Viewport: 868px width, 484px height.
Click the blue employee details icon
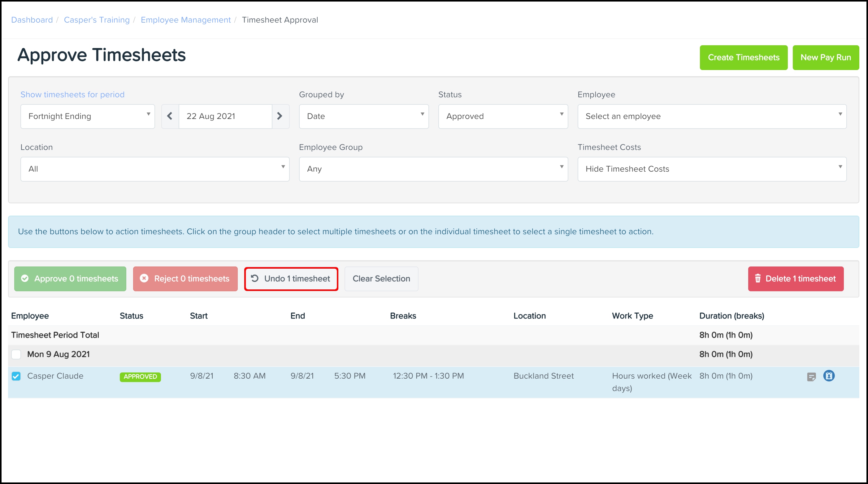(x=829, y=376)
